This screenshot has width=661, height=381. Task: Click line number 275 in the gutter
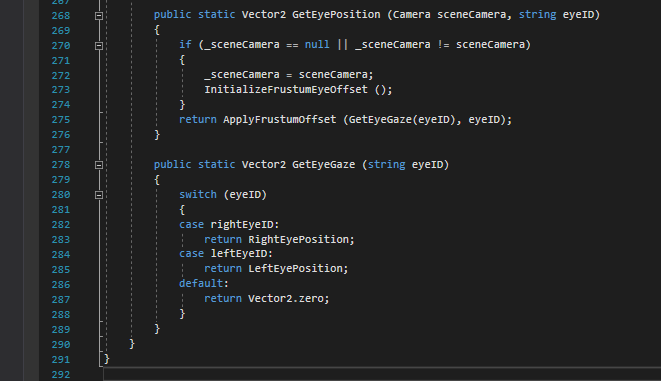point(61,120)
